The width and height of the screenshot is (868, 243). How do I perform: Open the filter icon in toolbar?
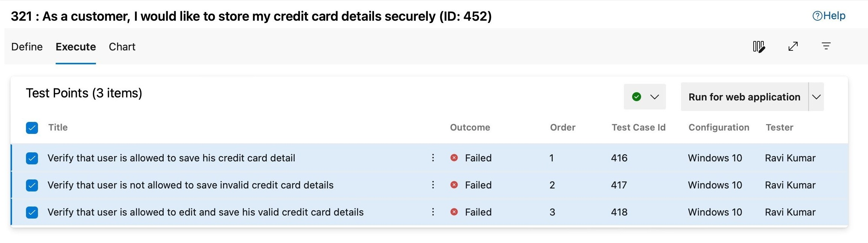826,46
